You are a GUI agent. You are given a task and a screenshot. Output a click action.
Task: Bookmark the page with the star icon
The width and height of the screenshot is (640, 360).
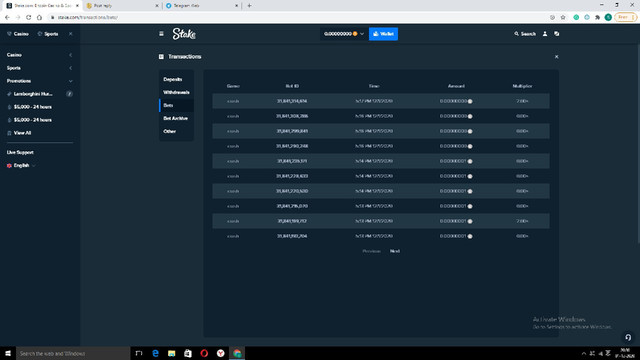[x=563, y=17]
